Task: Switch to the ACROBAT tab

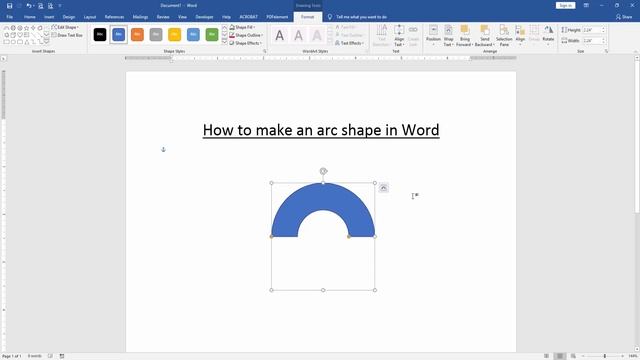Action: 249,17
